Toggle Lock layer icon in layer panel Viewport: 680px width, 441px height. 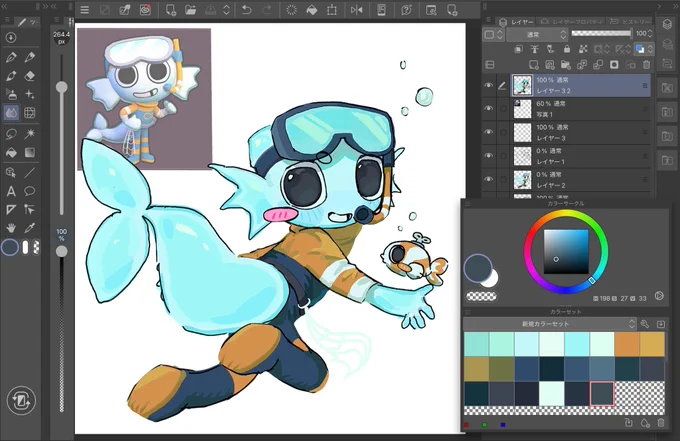pos(567,49)
